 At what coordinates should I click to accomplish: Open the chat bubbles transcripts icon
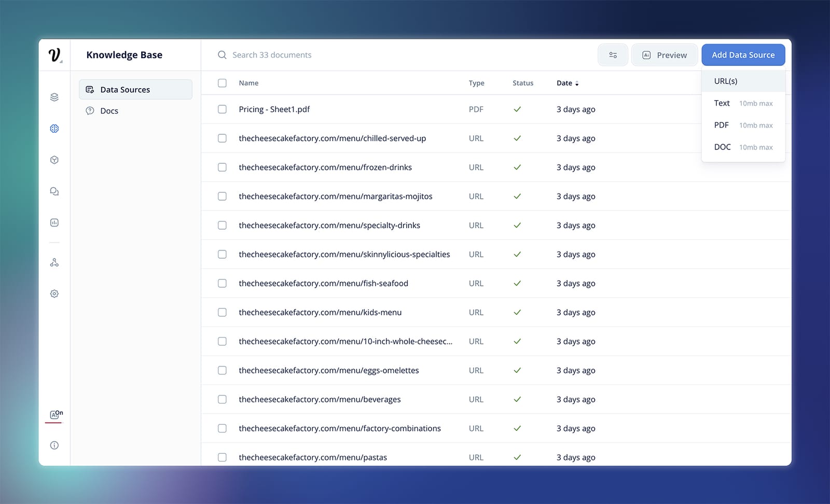(x=54, y=191)
